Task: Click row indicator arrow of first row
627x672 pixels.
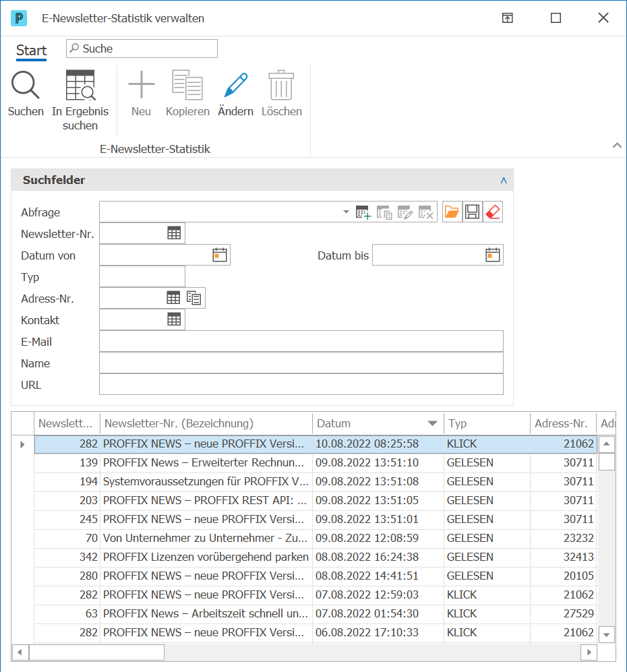Action: 22,444
